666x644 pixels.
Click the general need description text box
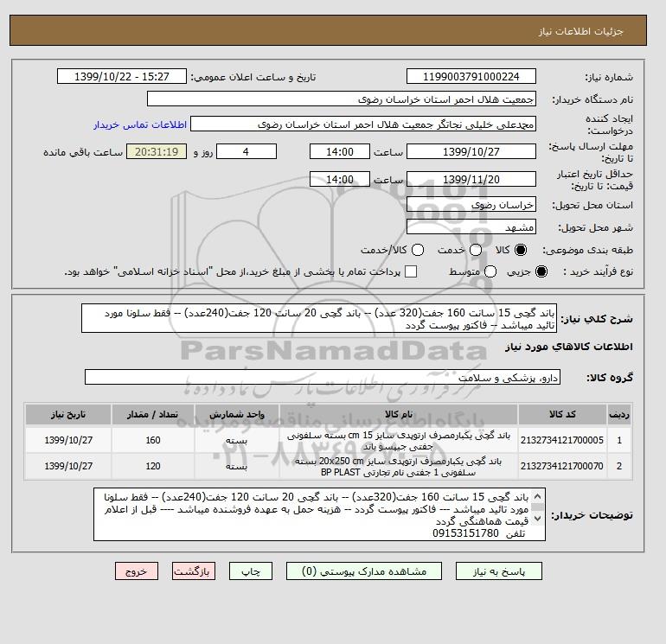(319, 318)
